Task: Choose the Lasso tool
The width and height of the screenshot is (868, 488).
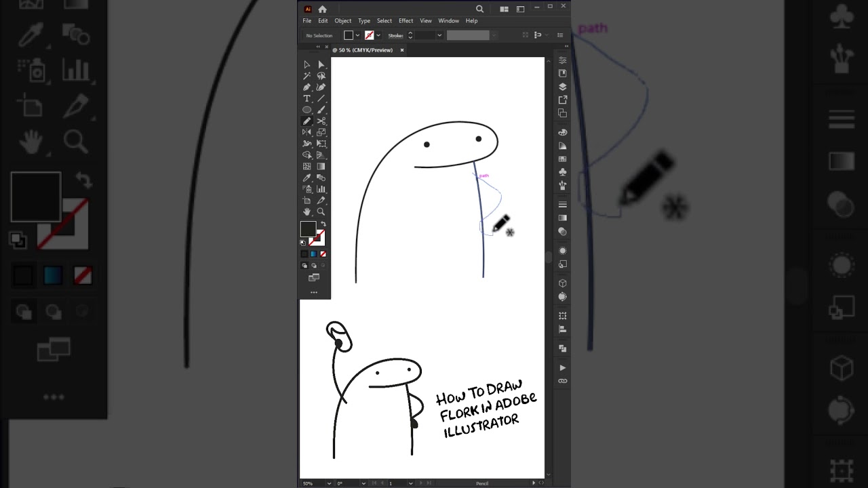Action: [x=321, y=76]
